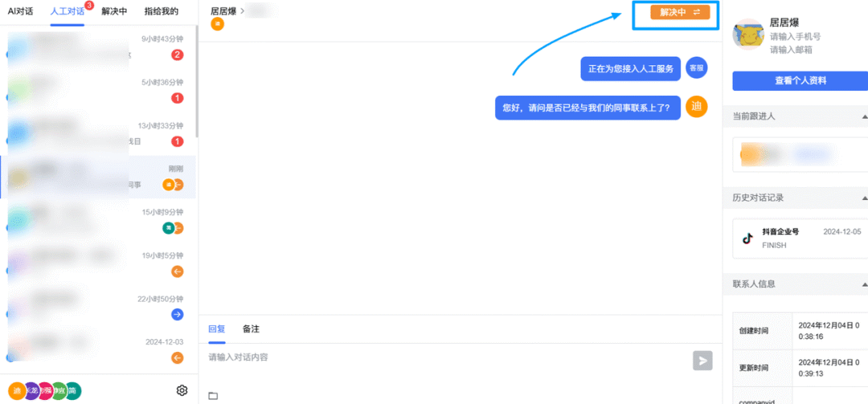Collapse the 当前跟进人 section
The height and width of the screenshot is (404, 868).
tap(864, 116)
